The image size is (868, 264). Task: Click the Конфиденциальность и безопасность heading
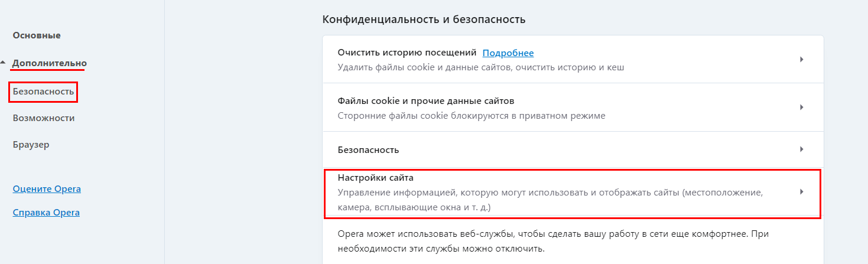424,19
